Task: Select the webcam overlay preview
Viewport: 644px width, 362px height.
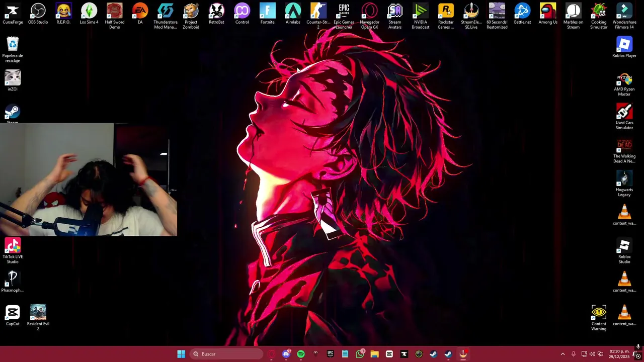Action: 89,179
